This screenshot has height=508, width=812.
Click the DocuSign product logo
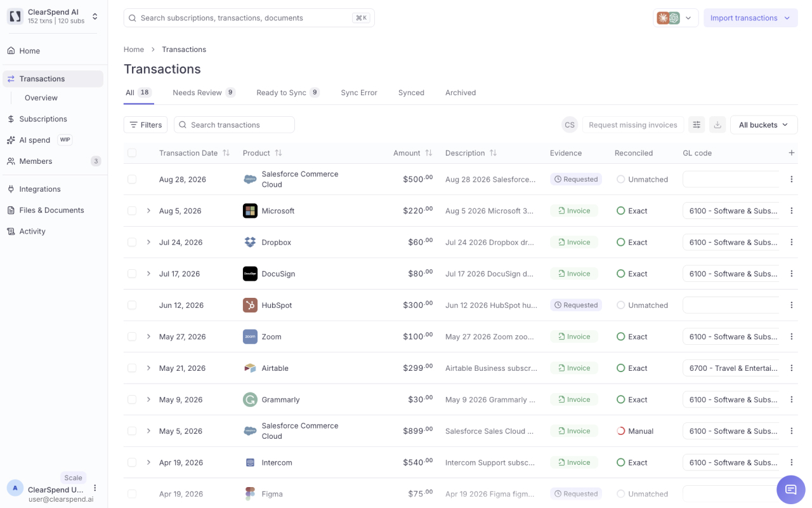click(250, 274)
